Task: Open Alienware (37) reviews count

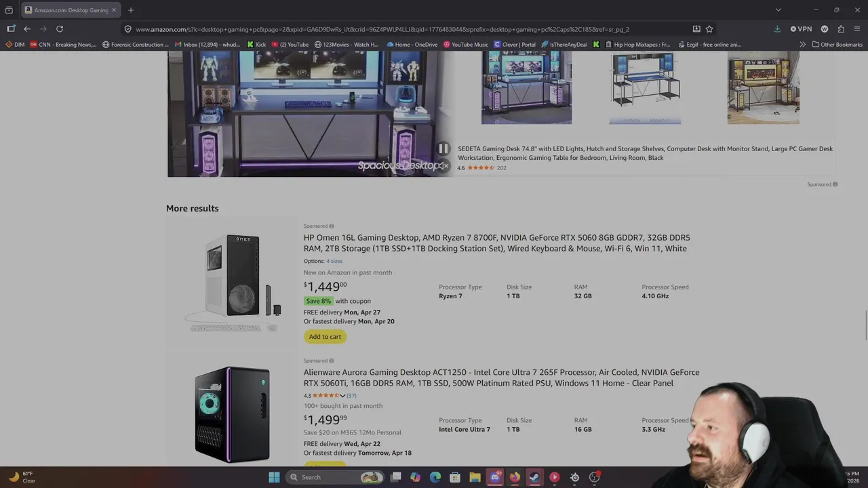Action: click(x=351, y=396)
